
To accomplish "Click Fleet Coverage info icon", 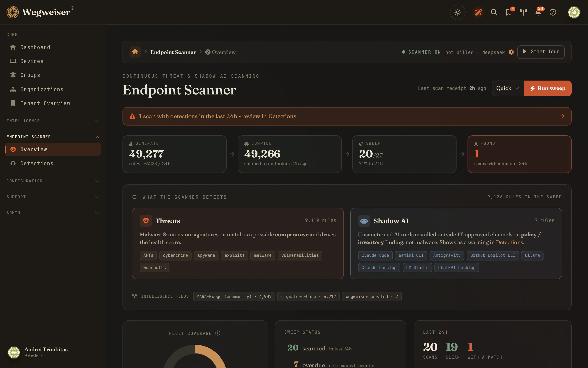I will [x=218, y=333].
